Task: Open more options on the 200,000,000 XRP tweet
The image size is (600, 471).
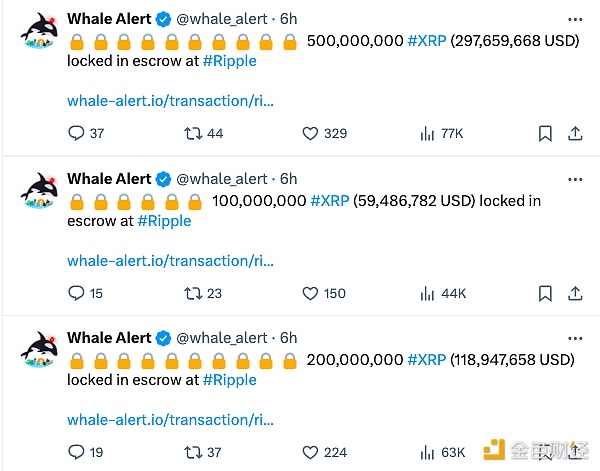Action: coord(575,339)
